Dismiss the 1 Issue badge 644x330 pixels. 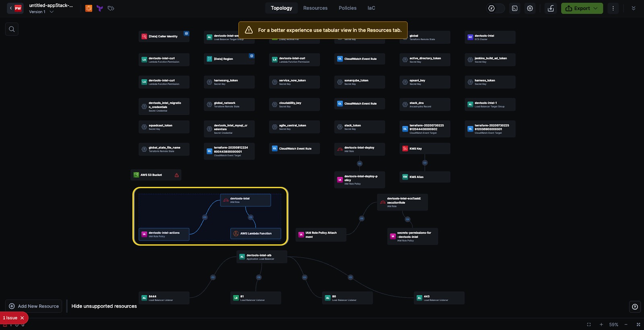pyautogui.click(x=22, y=318)
